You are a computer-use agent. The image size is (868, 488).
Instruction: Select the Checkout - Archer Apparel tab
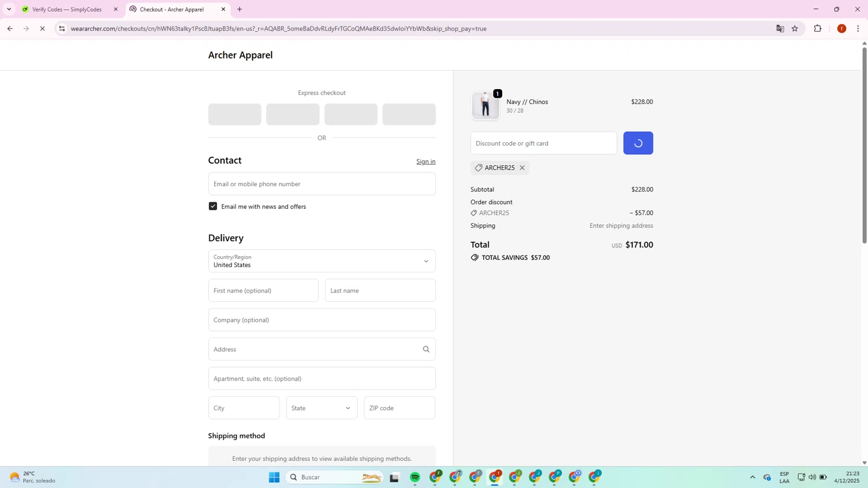click(171, 9)
